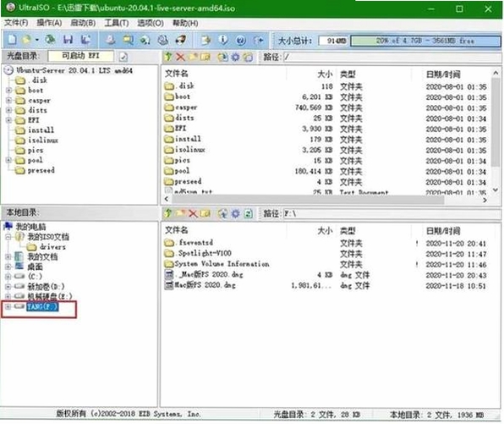Click the boot properties icon beside 可启动 EFI
Viewport: 504px width, 424px height.
123,57
